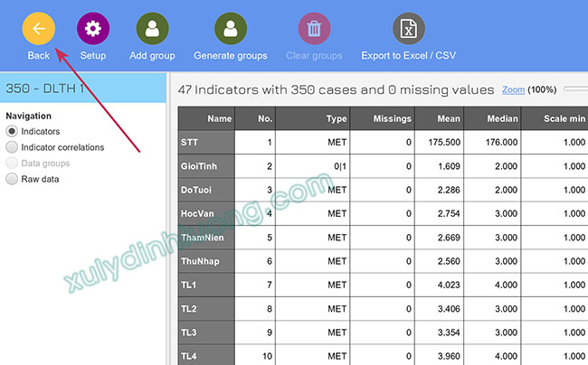Select the 350 - DLTH 1 dataset tab

click(83, 89)
